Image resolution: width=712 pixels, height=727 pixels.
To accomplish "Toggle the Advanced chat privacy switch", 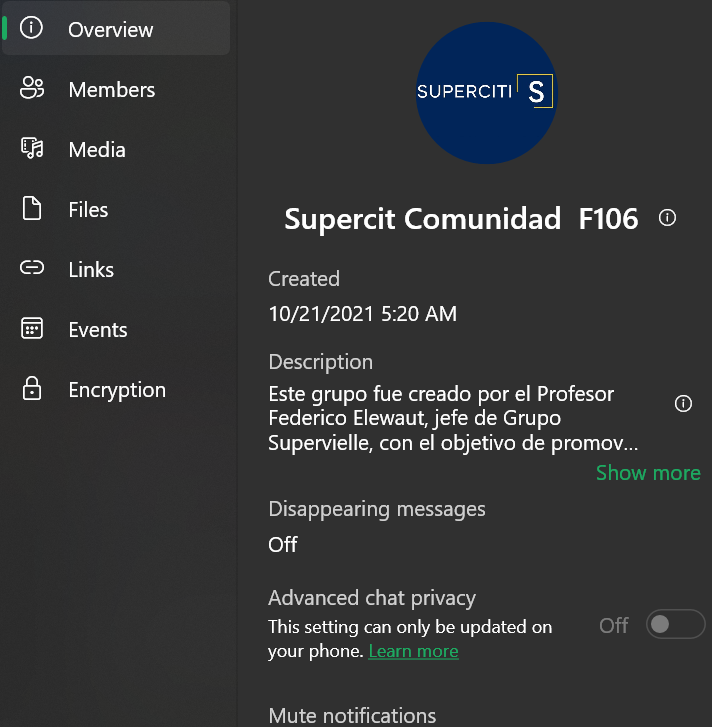I will coord(675,624).
